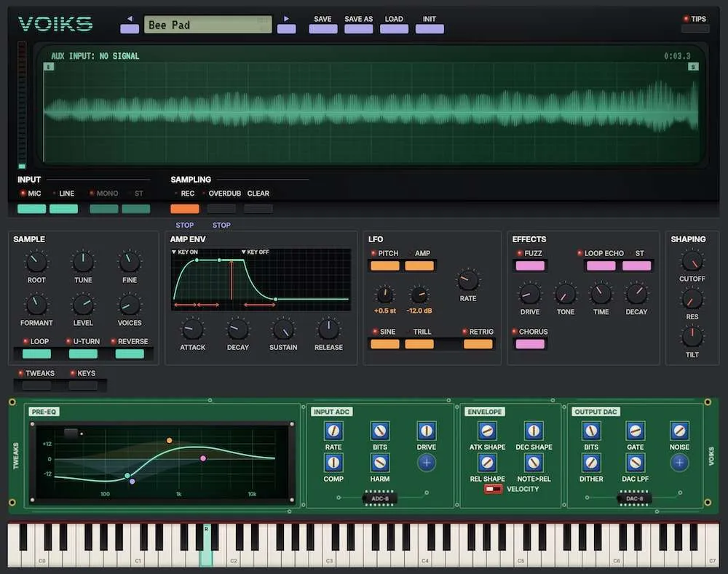Viewport: 728px width, 574px height.
Task: Click the orange node on Pre-EQ curve
Action: [x=170, y=440]
